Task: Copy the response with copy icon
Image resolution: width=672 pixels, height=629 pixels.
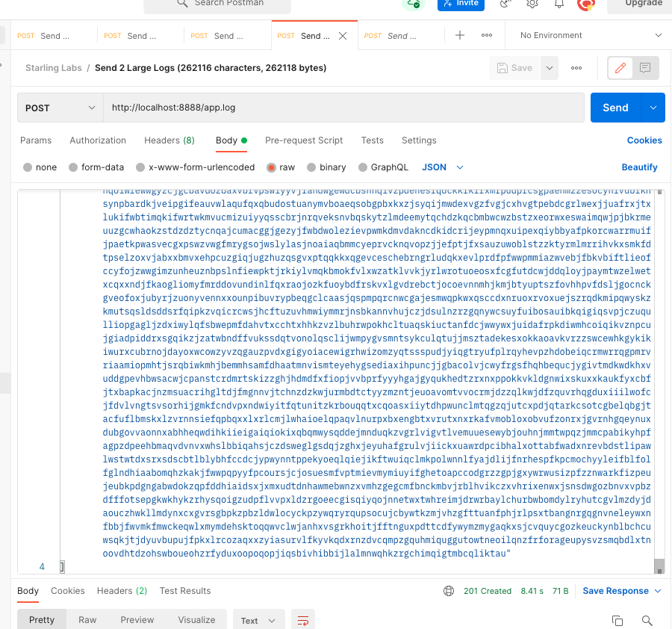Action: coord(617,621)
